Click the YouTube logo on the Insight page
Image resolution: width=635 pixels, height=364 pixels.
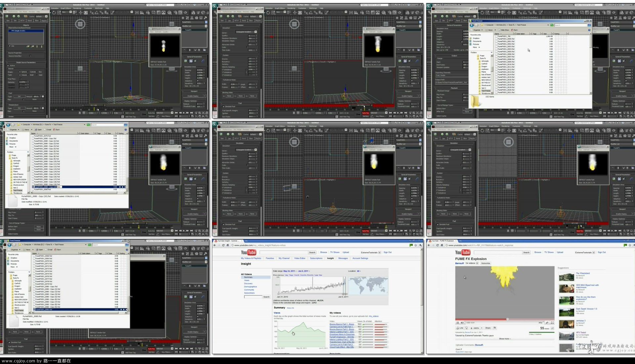pyautogui.click(x=249, y=252)
